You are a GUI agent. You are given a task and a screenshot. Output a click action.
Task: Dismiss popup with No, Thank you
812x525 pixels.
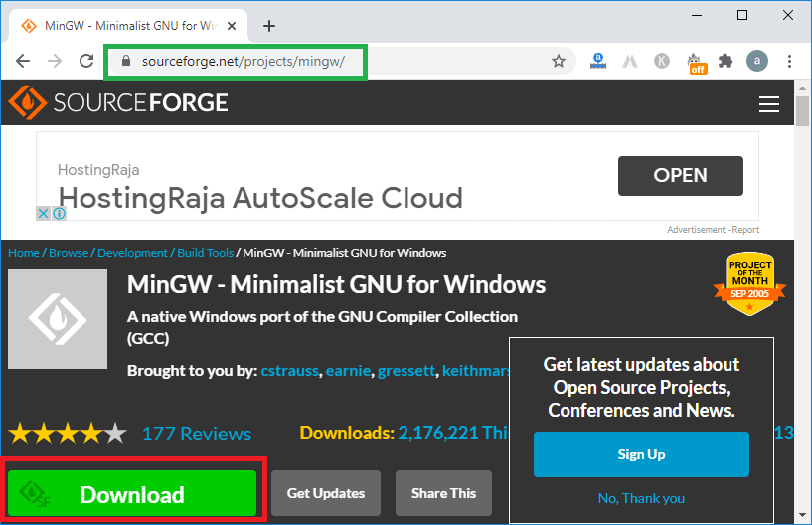coord(641,498)
